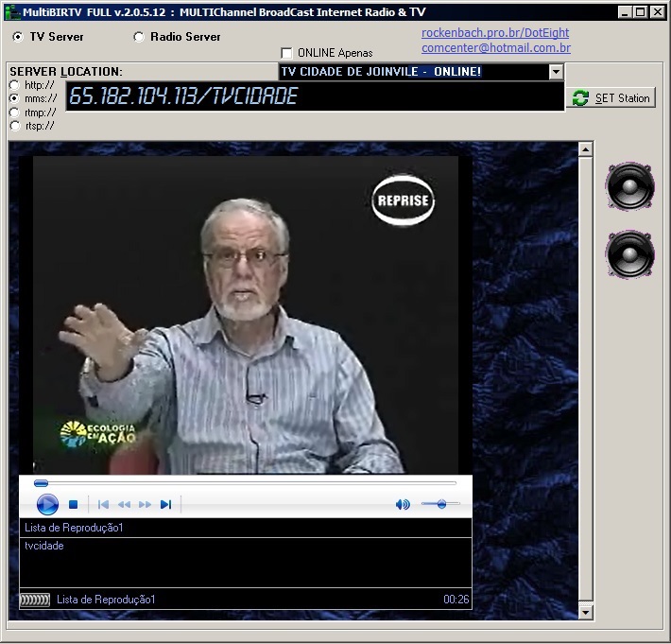Mute audio with the speaker icon

(403, 505)
